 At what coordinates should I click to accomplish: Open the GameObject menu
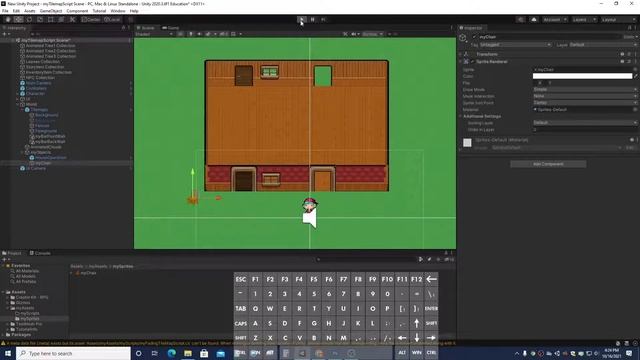[51, 11]
